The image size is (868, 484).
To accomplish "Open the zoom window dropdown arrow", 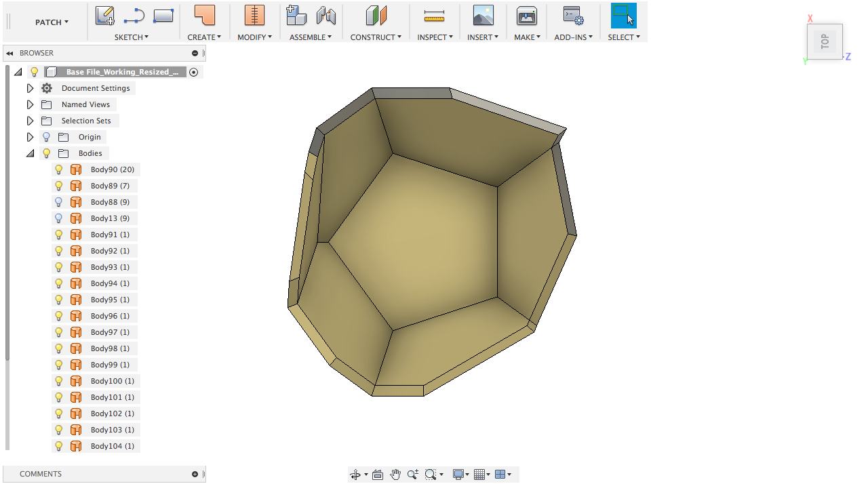I will tap(441, 475).
